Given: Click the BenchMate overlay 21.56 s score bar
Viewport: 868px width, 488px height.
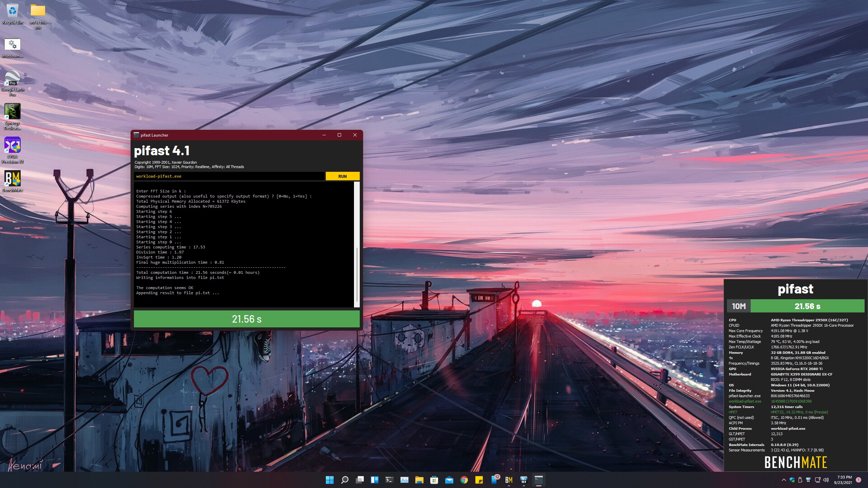Looking at the screenshot, I should coord(807,306).
